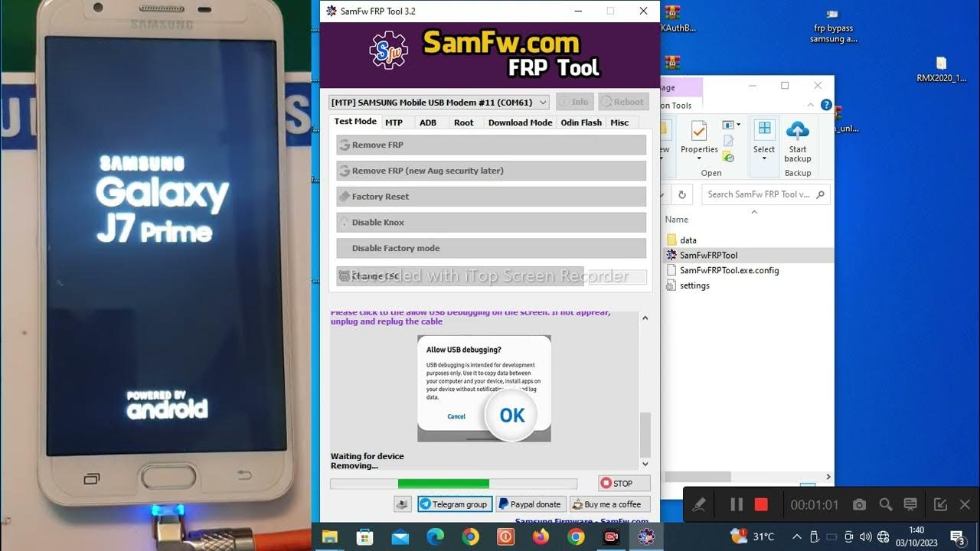Select the Download Mode tab
The width and height of the screenshot is (980, 551).
(520, 122)
